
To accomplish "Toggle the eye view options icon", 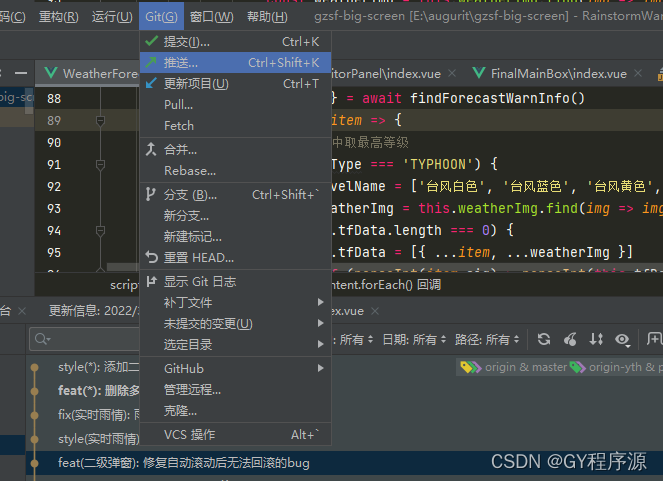I will 622,339.
